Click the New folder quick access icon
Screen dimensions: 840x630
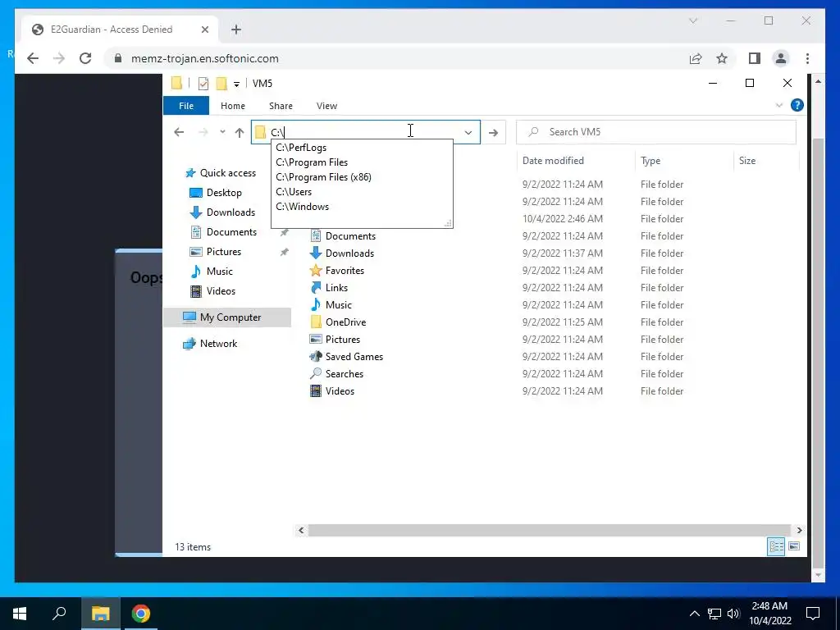click(x=221, y=83)
